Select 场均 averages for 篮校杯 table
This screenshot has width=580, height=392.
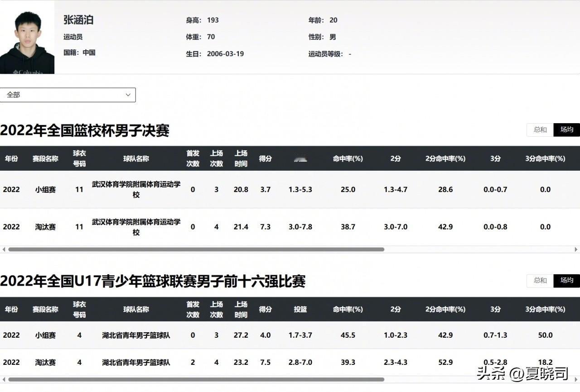(567, 129)
